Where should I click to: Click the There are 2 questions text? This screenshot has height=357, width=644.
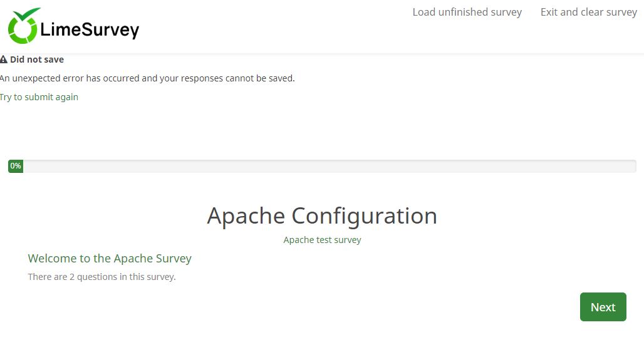(x=101, y=277)
